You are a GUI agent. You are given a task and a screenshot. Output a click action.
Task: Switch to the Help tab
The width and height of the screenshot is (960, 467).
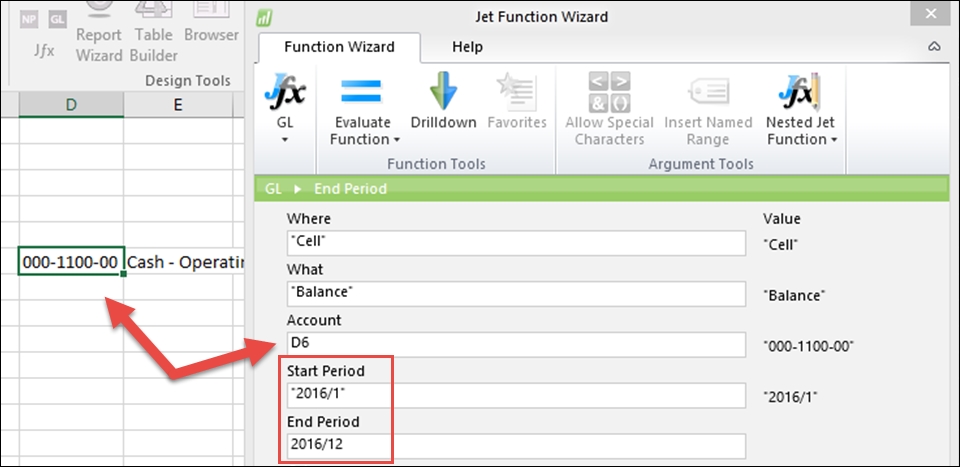click(467, 47)
